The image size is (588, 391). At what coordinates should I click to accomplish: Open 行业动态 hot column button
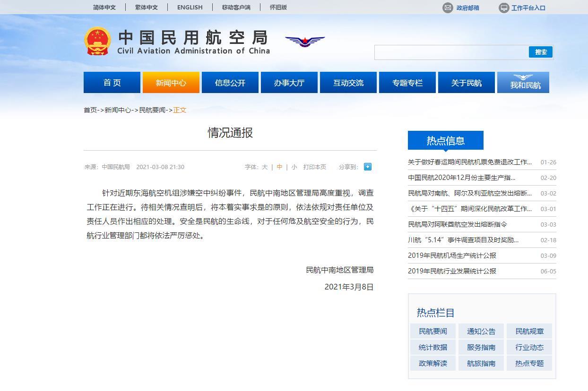pyautogui.click(x=529, y=347)
